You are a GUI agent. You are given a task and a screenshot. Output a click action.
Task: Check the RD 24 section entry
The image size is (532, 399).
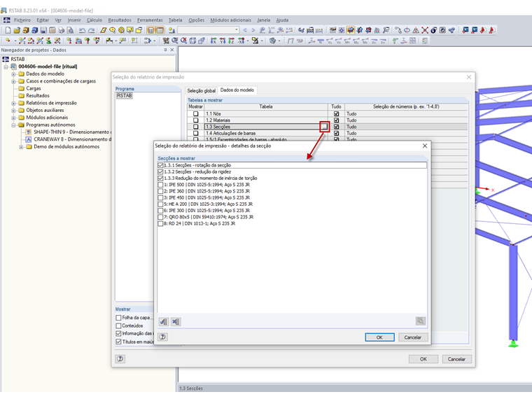(160, 223)
